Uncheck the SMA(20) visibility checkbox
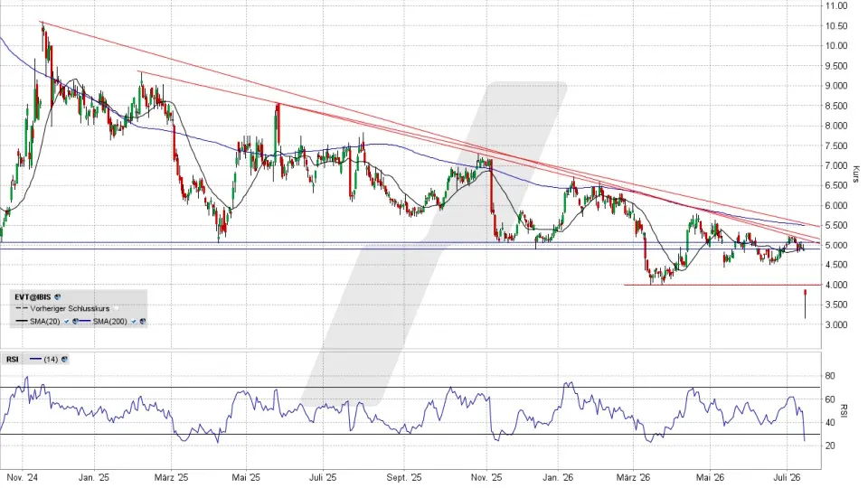This screenshot has width=868, height=488. click(66, 322)
